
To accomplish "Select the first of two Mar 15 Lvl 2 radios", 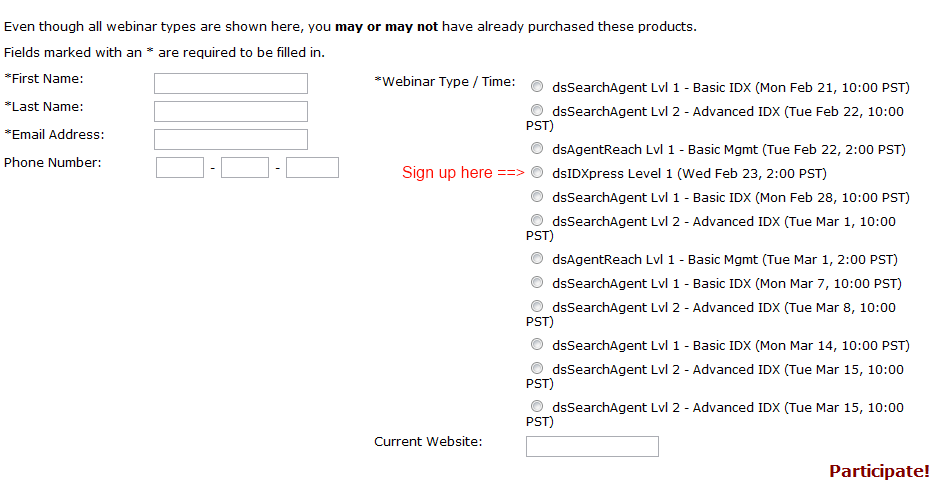I will (537, 368).
